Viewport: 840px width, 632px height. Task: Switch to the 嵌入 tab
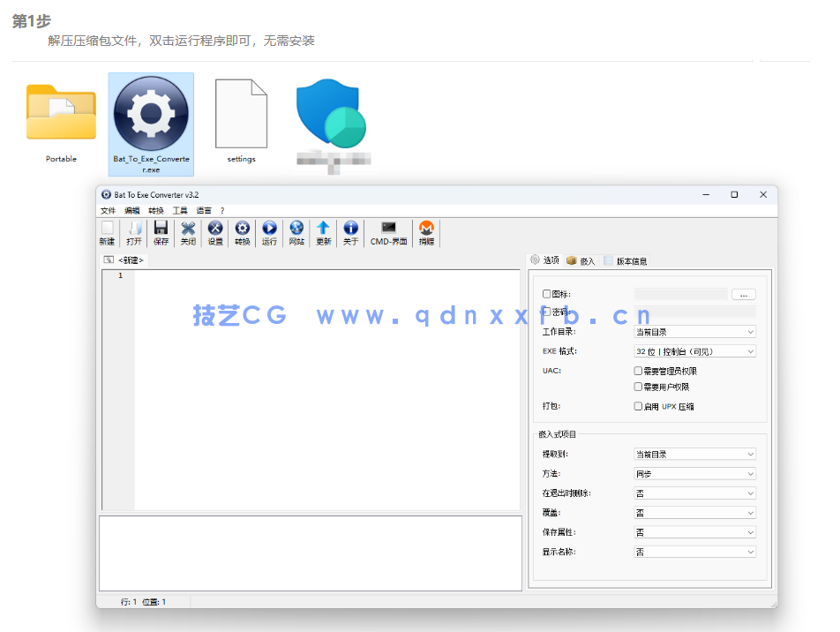[581, 260]
